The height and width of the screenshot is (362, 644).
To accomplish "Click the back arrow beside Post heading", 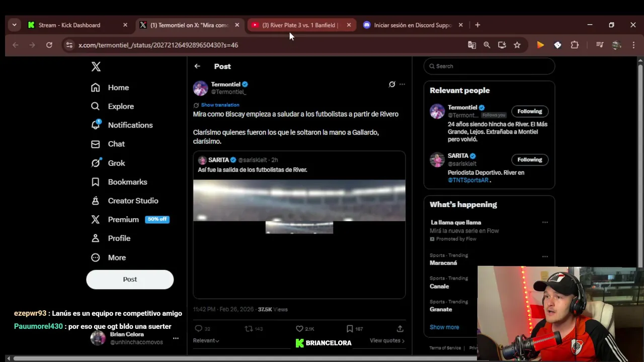I will pos(197,66).
